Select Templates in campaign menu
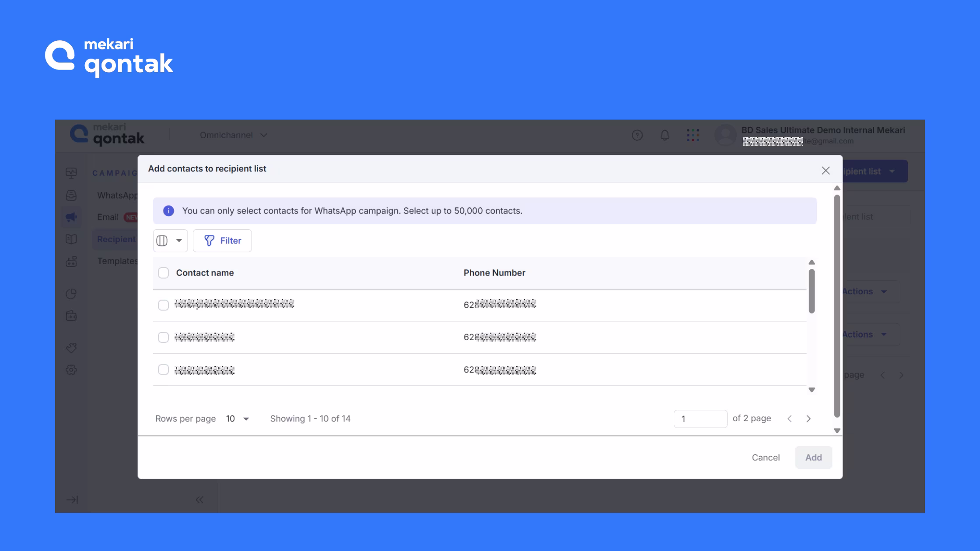The image size is (980, 551). coord(117,261)
